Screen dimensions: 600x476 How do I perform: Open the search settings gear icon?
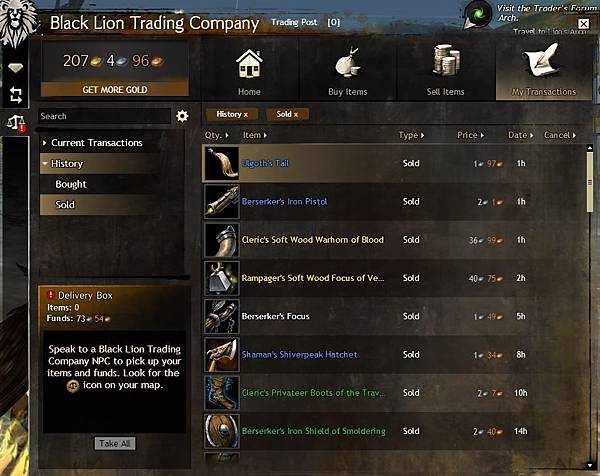pos(182,116)
